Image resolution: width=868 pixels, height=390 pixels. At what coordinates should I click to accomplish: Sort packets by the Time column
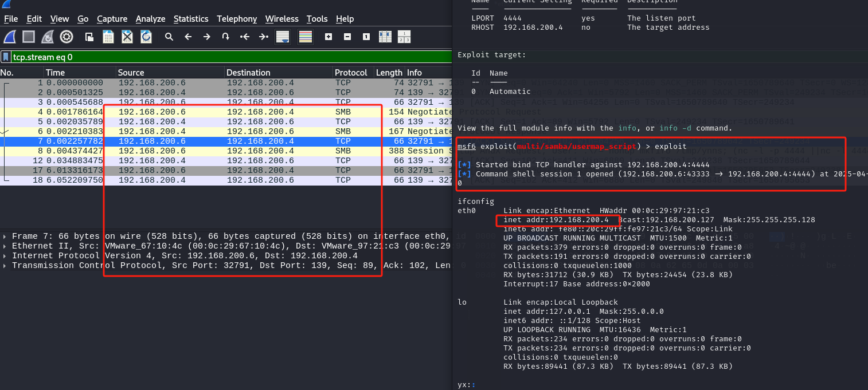coord(80,73)
